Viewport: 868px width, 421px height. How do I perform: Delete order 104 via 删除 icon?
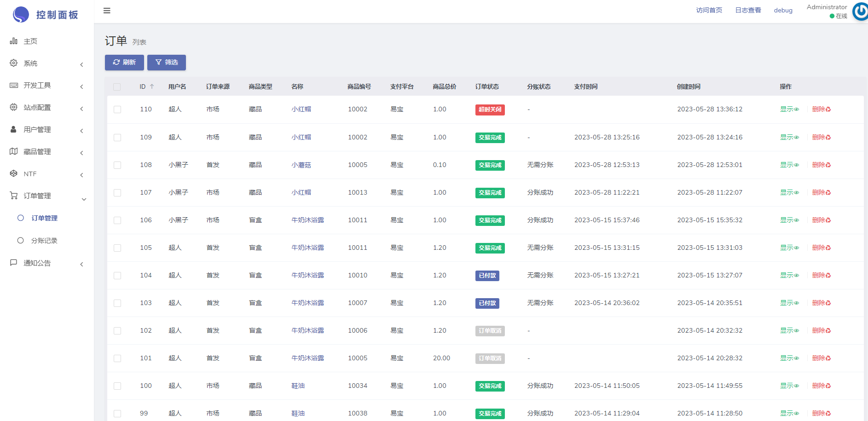tap(828, 275)
